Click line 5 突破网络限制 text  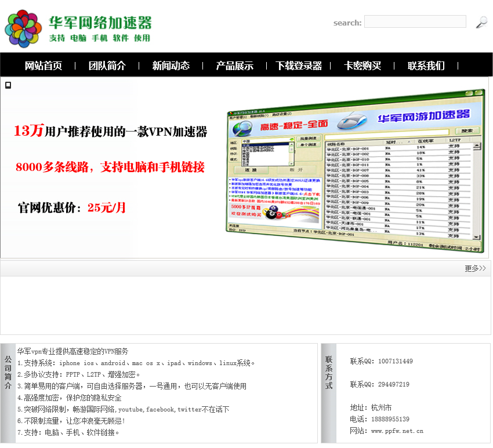123,410
